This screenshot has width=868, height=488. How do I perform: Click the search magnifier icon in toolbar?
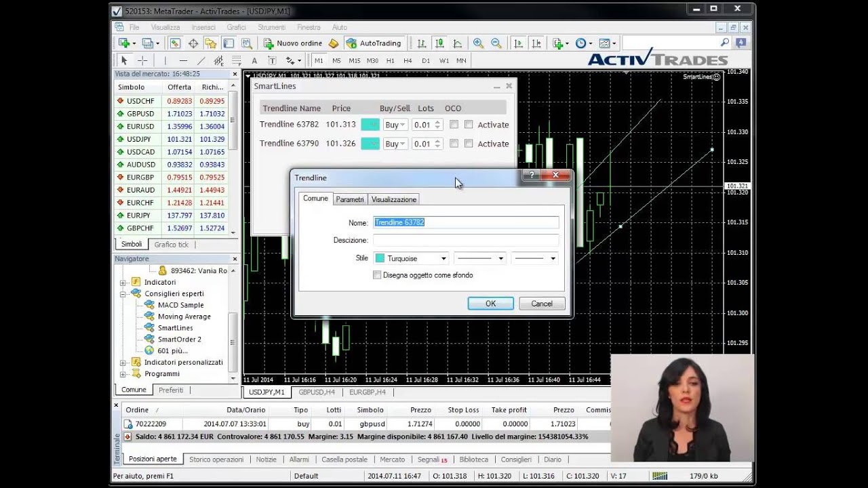(x=725, y=43)
